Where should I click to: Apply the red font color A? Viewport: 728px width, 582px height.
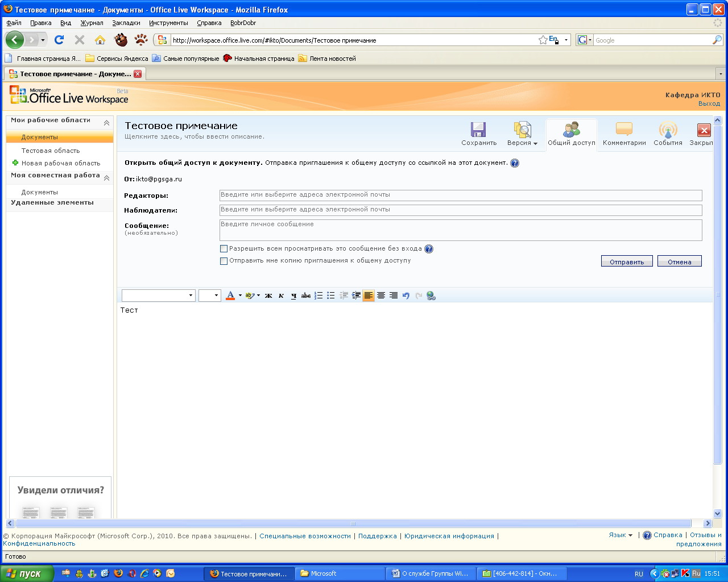point(230,296)
